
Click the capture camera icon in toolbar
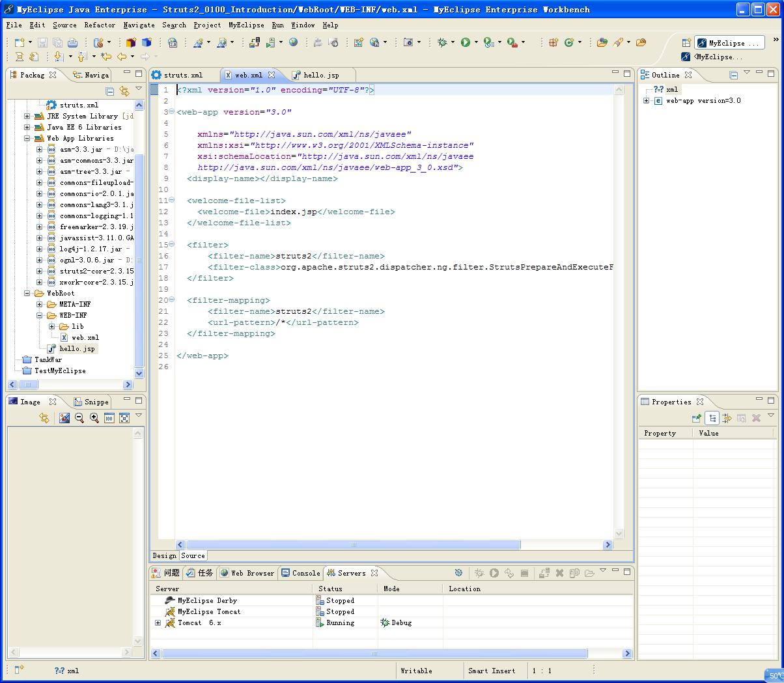pos(408,42)
